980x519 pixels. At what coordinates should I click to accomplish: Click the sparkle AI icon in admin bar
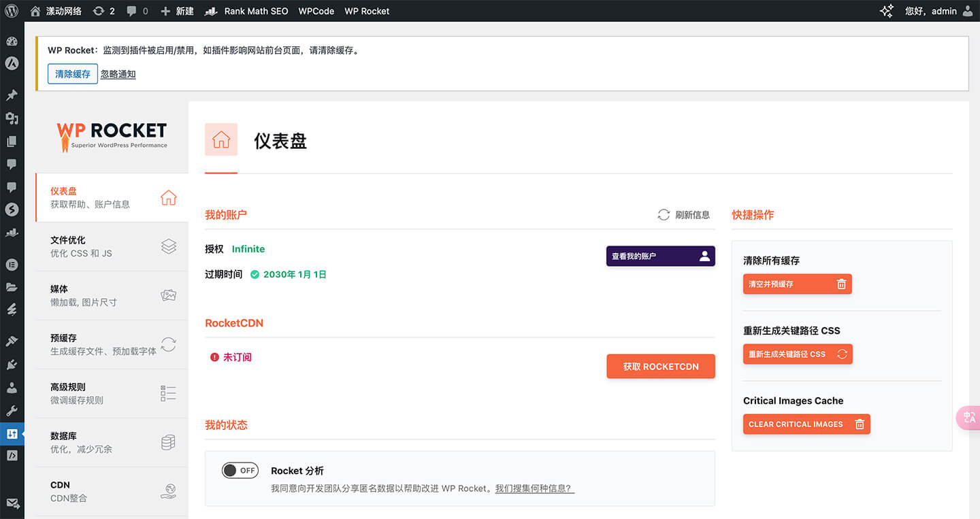click(x=887, y=11)
